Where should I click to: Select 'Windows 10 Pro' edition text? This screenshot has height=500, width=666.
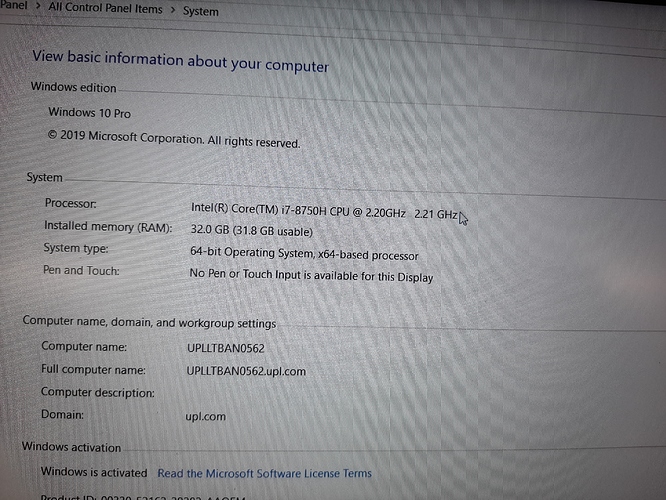tap(90, 113)
